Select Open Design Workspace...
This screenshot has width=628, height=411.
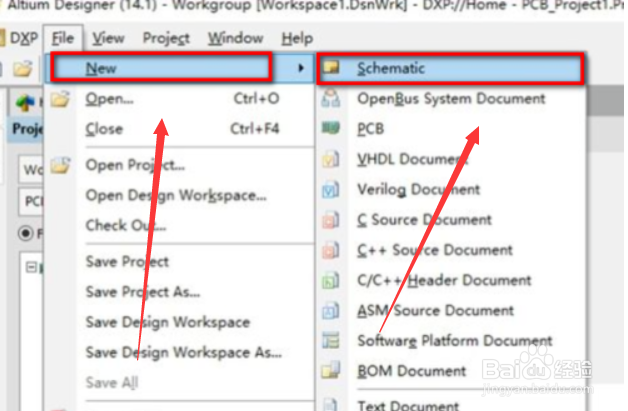coord(178,195)
